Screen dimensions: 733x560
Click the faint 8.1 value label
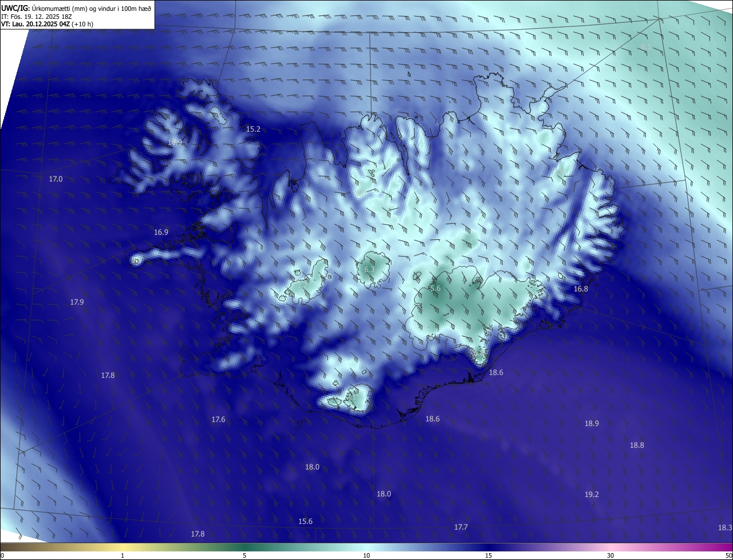tap(645, 46)
